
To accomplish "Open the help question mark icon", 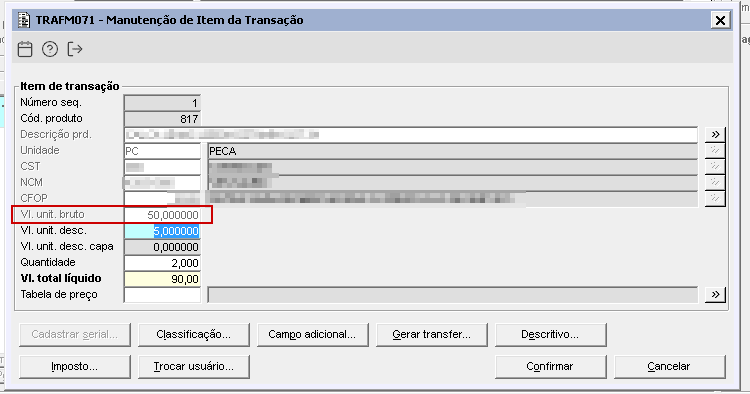I will 50,49.
